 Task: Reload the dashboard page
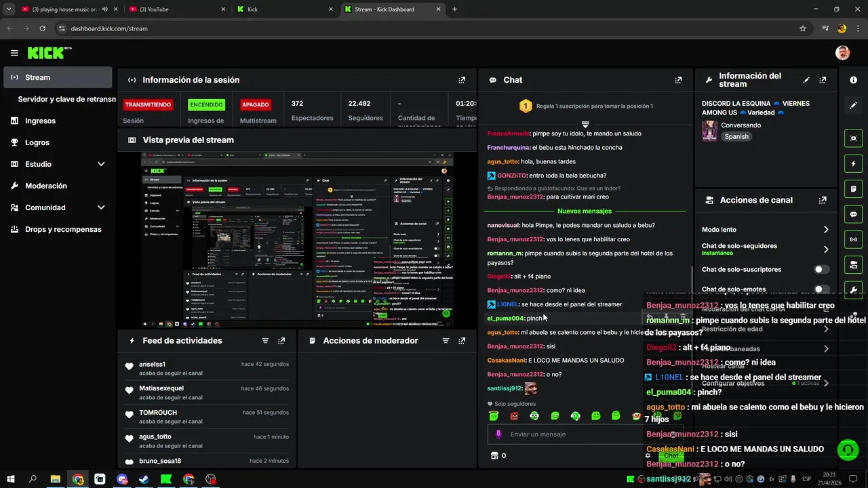tap(42, 28)
